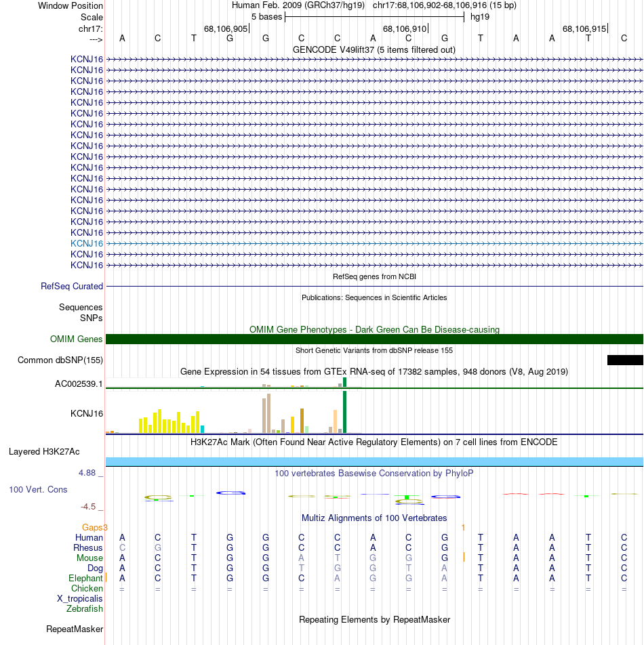This screenshot has width=644, height=645.
Task: Click the orange Gaps label
Action: point(92,527)
